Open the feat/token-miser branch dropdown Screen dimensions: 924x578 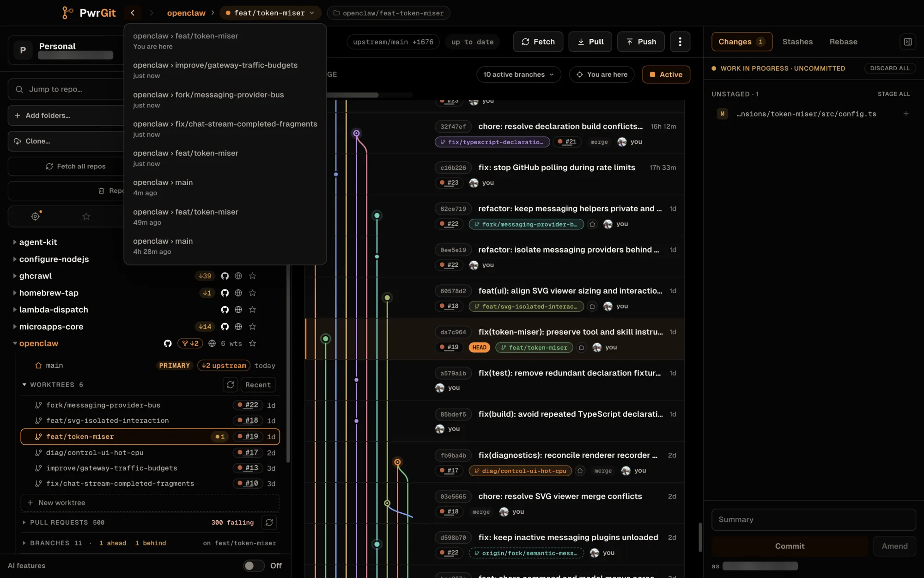point(270,13)
